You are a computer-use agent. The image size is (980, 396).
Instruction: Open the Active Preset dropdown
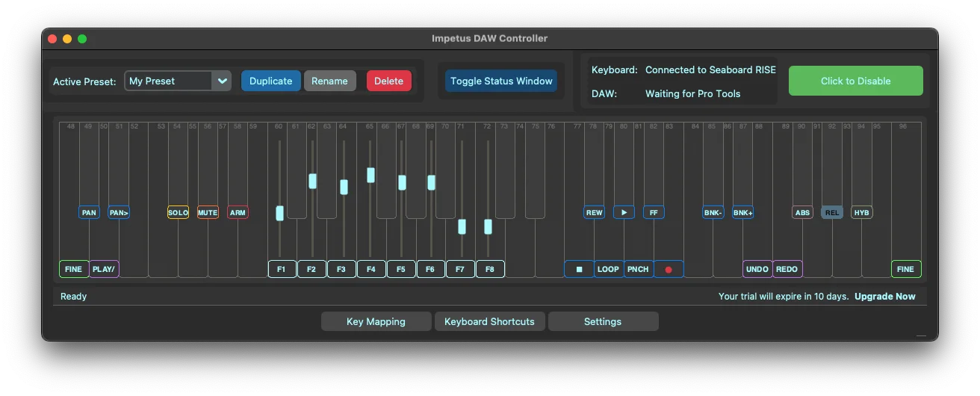[178, 81]
